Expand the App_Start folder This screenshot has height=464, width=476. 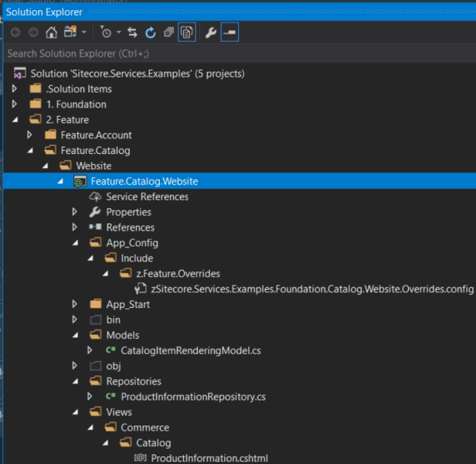(x=75, y=304)
